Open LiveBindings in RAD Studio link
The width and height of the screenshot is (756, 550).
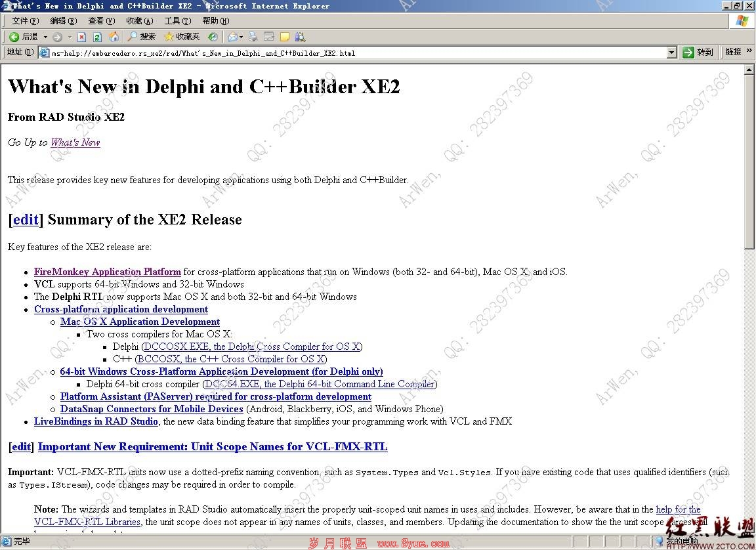[x=96, y=421]
